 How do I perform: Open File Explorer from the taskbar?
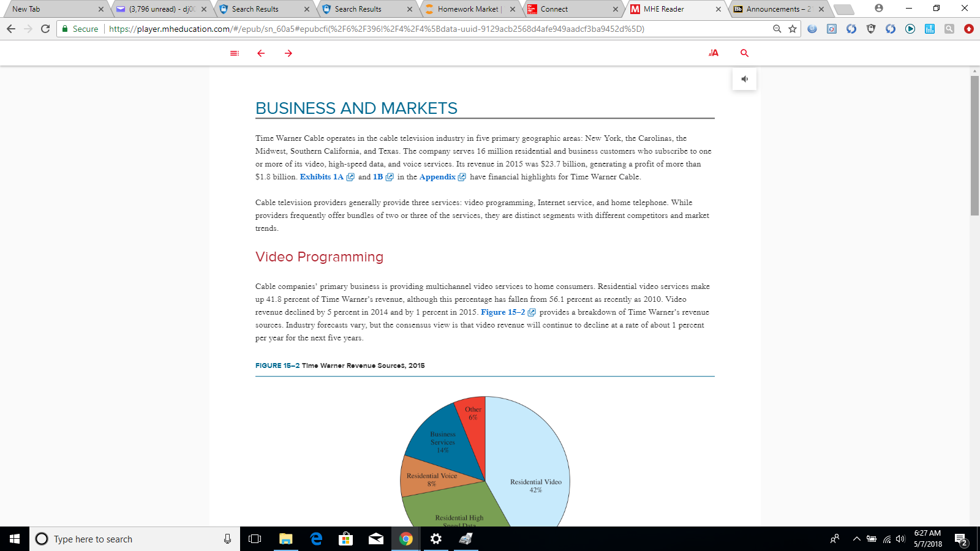(x=285, y=539)
